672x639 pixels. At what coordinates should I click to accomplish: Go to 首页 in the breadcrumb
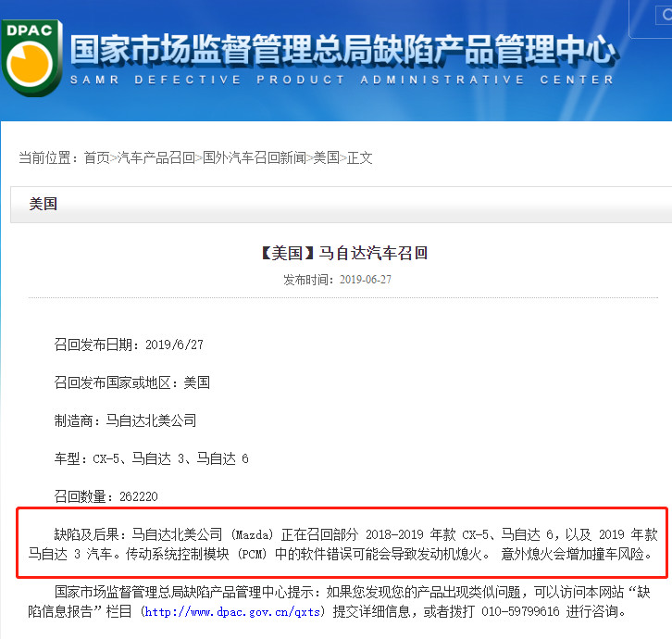point(96,158)
